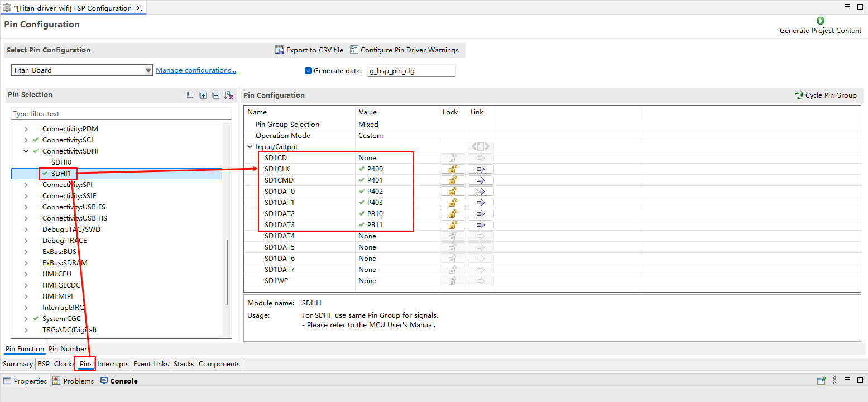Uncheck the Generate data checkbox
The image size is (868, 402).
[x=308, y=71]
